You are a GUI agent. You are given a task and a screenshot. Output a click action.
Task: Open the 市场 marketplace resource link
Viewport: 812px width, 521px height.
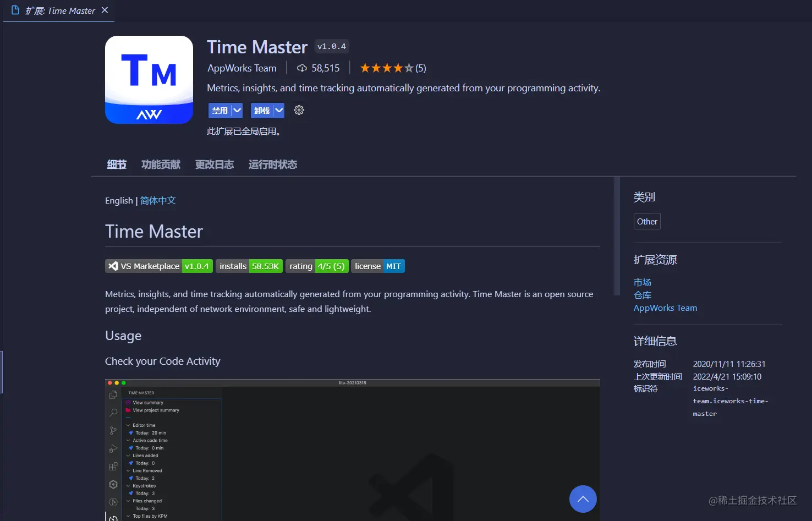(x=643, y=282)
